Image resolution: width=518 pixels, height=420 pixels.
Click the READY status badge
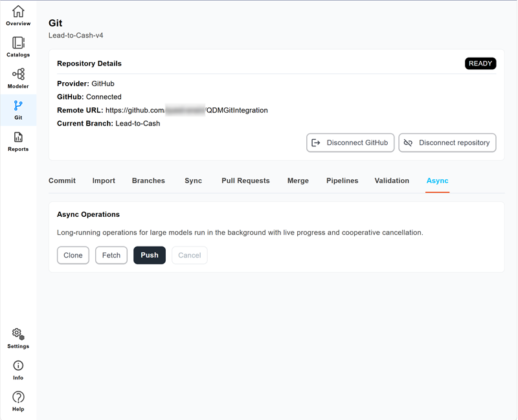pos(480,63)
